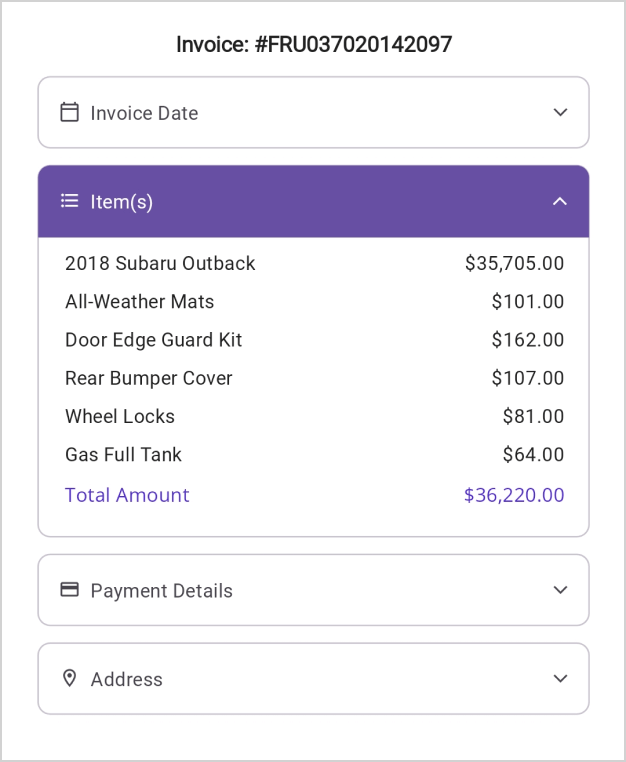The width and height of the screenshot is (626, 762).
Task: Click the All-Weather Mats line item
Action: (x=139, y=302)
